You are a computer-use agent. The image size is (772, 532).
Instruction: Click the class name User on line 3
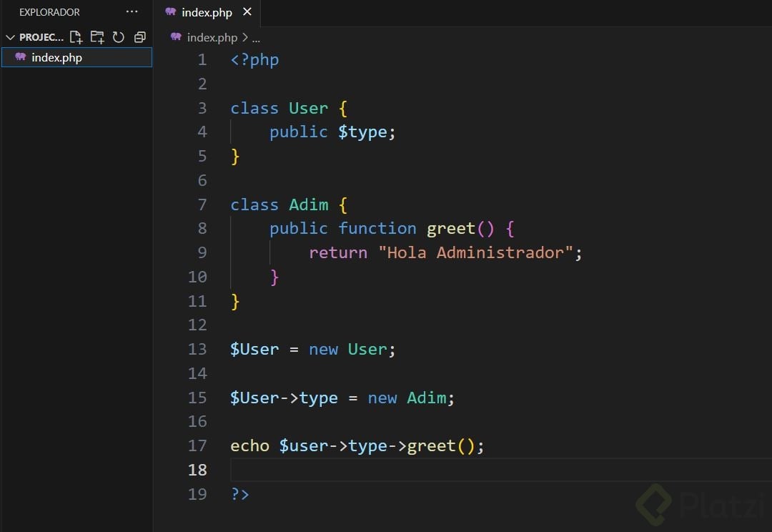point(308,108)
